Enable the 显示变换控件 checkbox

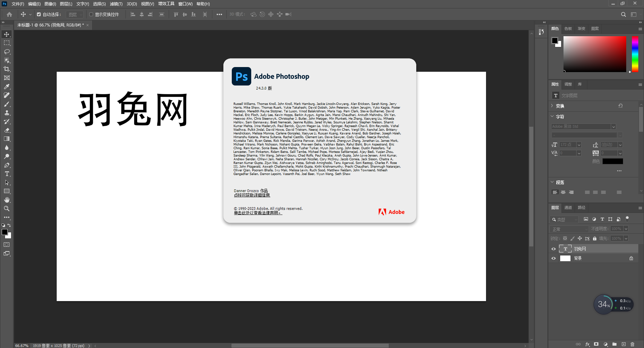coord(91,14)
